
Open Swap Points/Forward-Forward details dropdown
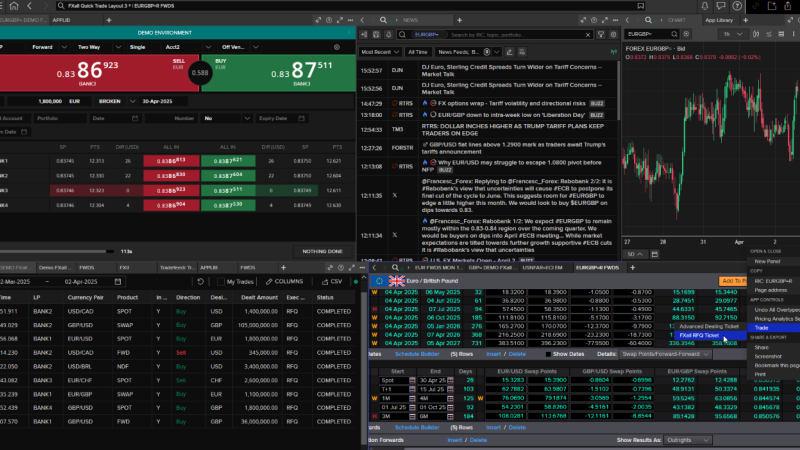point(665,354)
